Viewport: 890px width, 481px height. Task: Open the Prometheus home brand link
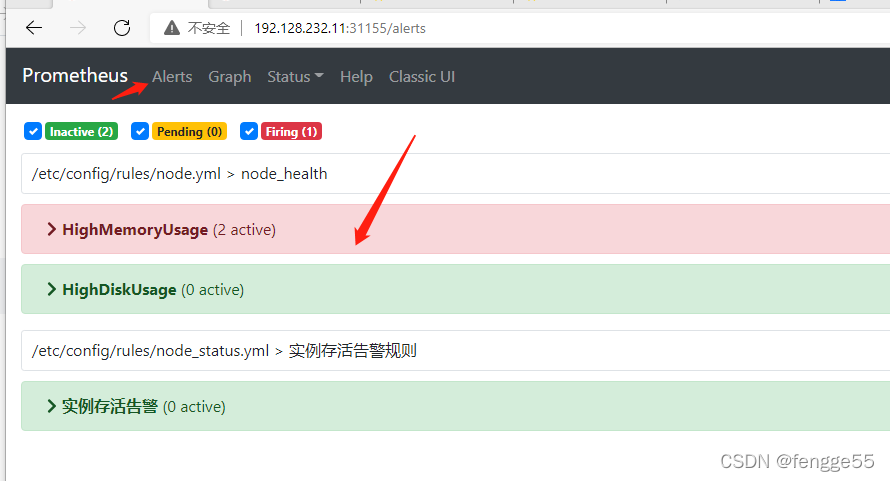75,76
